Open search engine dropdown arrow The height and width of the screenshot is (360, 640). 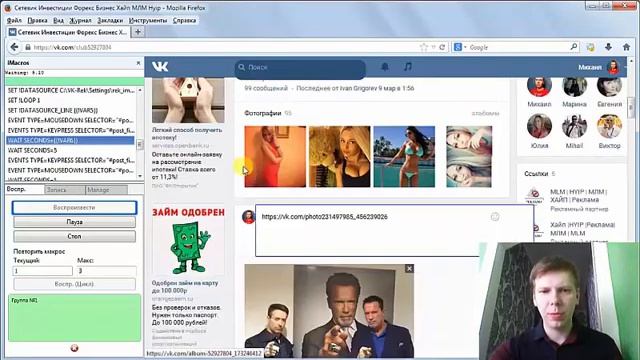pyautogui.click(x=465, y=47)
